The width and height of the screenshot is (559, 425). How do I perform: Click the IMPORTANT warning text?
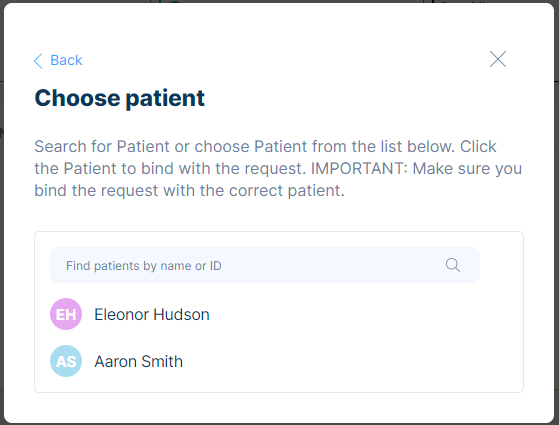(359, 168)
